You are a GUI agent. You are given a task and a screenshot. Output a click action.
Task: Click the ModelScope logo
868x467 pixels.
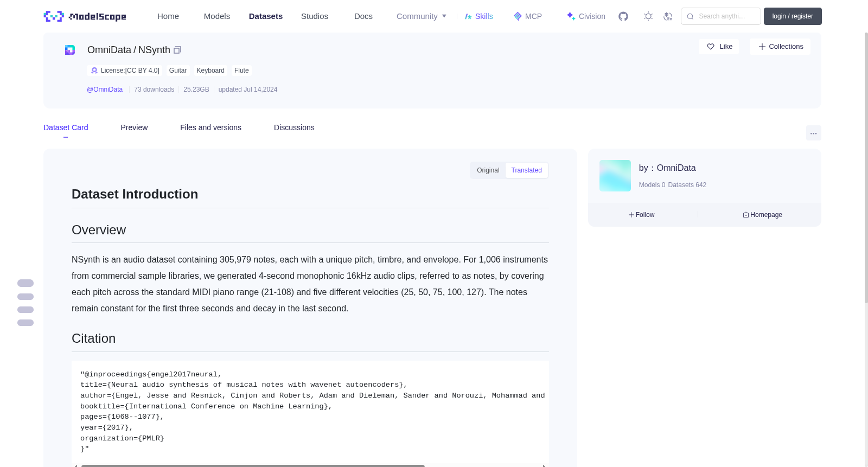click(85, 16)
